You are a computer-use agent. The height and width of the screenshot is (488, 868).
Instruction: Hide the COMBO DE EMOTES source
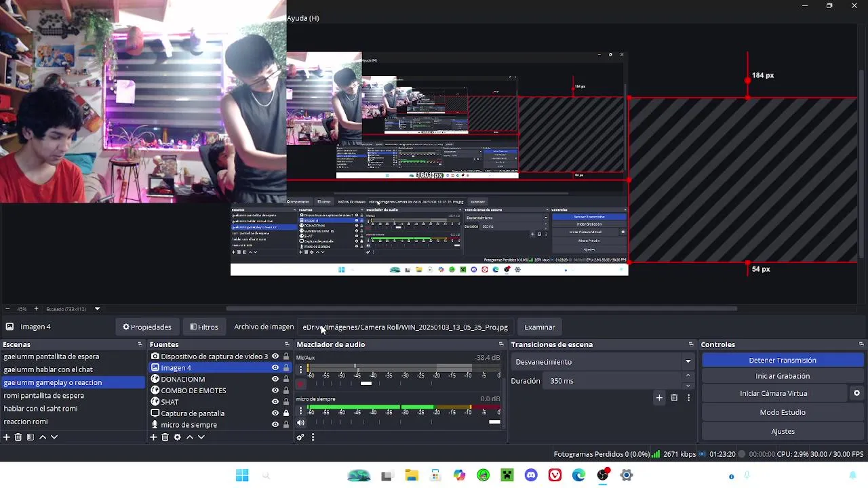click(275, 390)
